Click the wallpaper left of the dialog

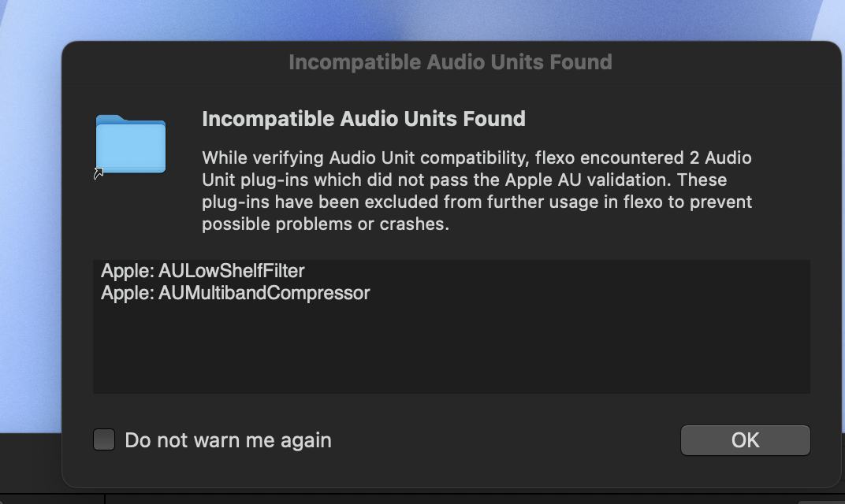tap(30, 236)
